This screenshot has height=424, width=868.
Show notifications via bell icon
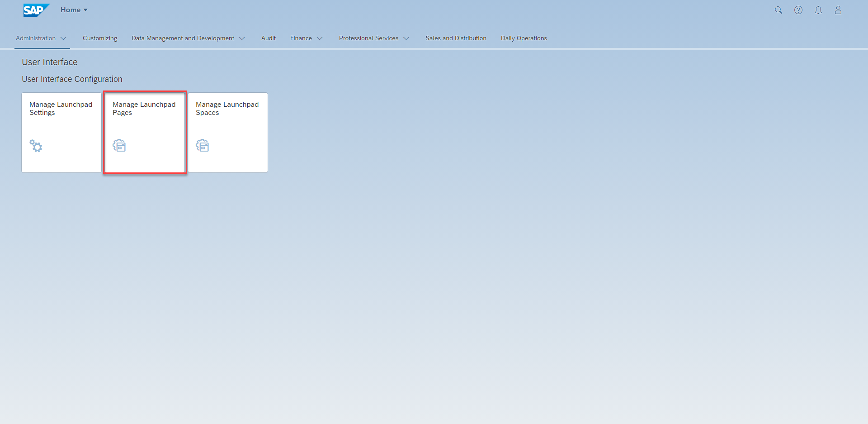pyautogui.click(x=818, y=10)
